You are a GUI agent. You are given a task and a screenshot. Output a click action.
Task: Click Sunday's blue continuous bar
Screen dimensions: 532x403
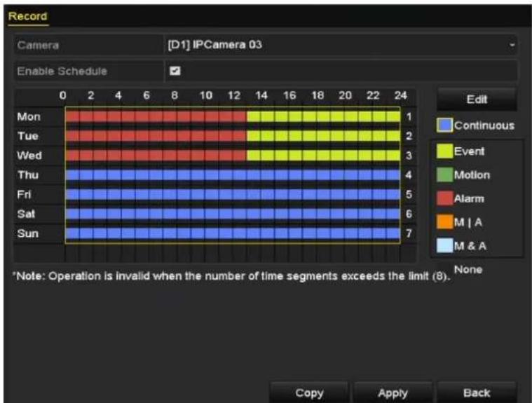pyautogui.click(x=233, y=233)
